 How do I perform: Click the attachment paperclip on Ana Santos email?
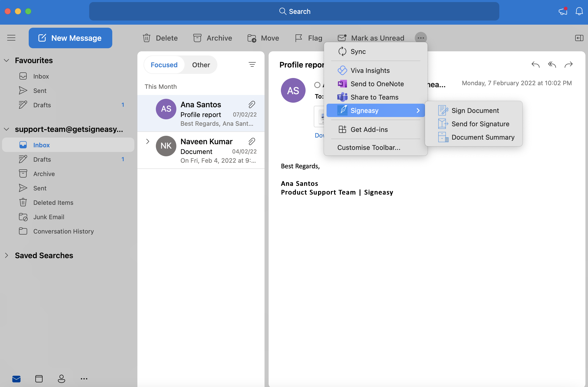click(x=252, y=104)
